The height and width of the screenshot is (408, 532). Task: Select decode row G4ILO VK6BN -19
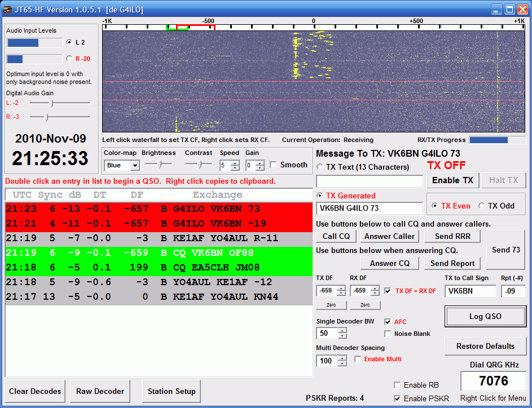click(x=159, y=224)
